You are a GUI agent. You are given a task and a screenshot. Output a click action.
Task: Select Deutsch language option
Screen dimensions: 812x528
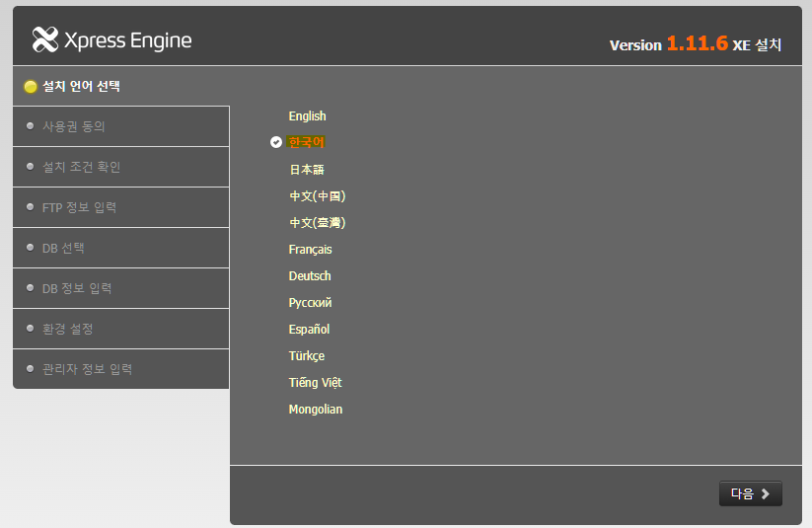coord(310,276)
